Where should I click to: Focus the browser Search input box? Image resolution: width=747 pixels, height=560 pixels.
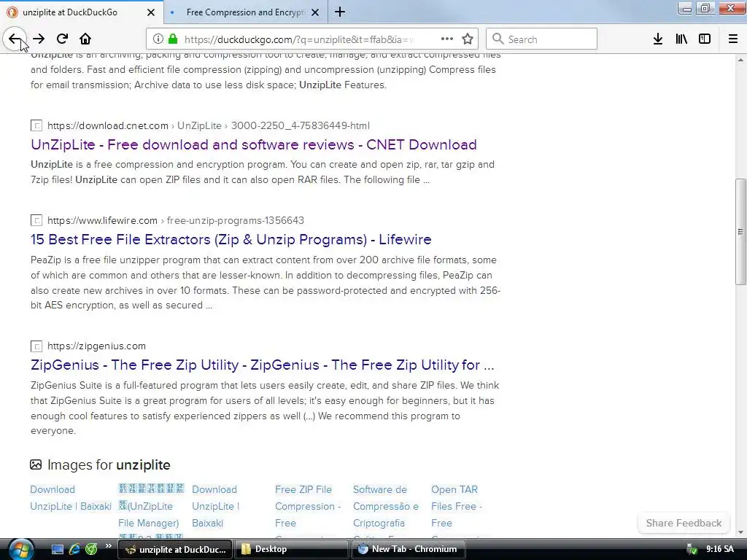[x=542, y=39]
